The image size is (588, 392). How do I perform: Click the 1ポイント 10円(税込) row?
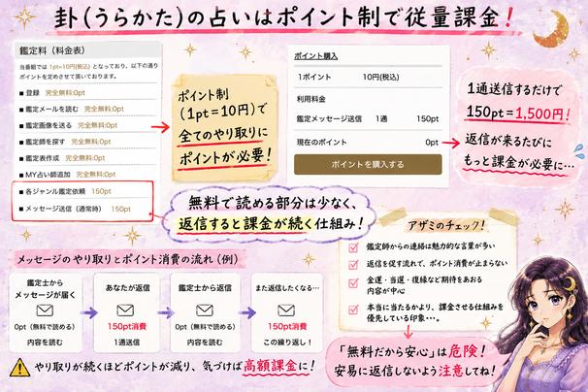pos(369,77)
